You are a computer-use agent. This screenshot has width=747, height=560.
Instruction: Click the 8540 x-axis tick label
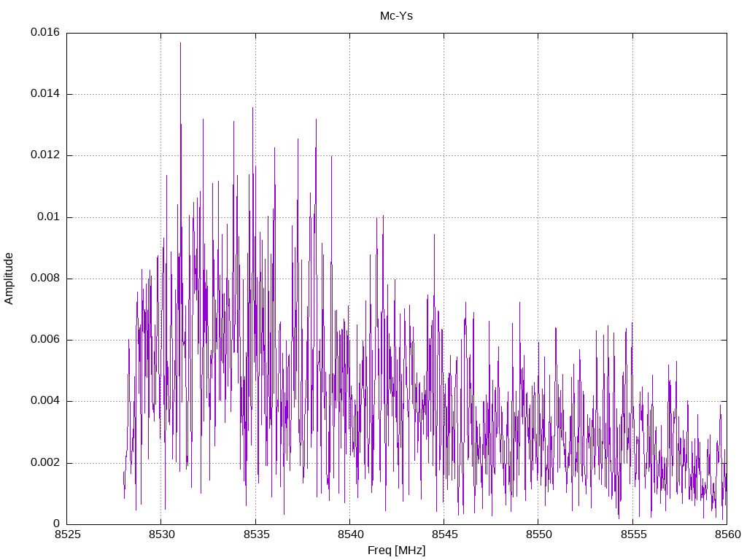(x=349, y=534)
